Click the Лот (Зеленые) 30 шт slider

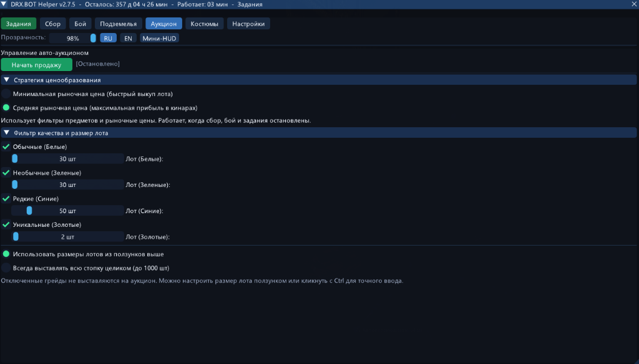pos(67,185)
